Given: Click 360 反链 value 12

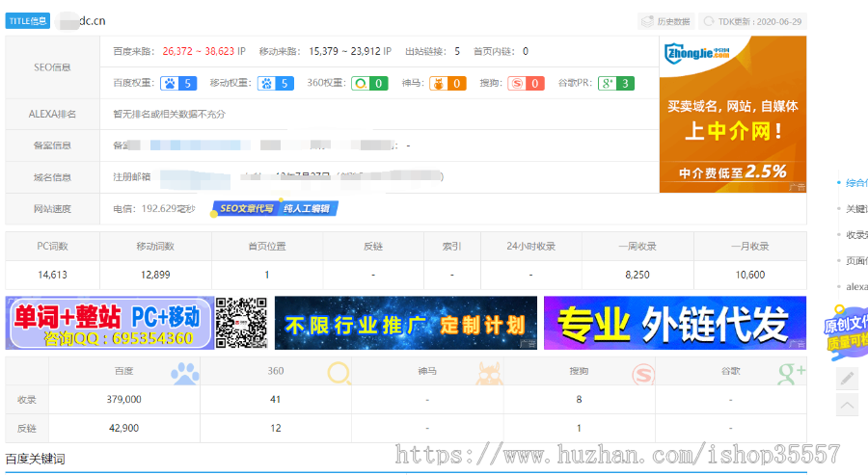Looking at the screenshot, I should 276,428.
